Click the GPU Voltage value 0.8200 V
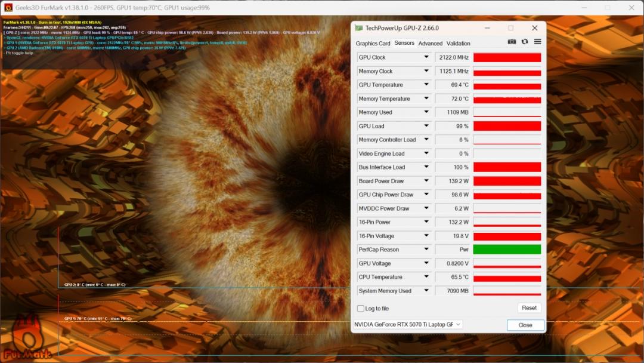Image resolution: width=644 pixels, height=363 pixels. pyautogui.click(x=457, y=263)
